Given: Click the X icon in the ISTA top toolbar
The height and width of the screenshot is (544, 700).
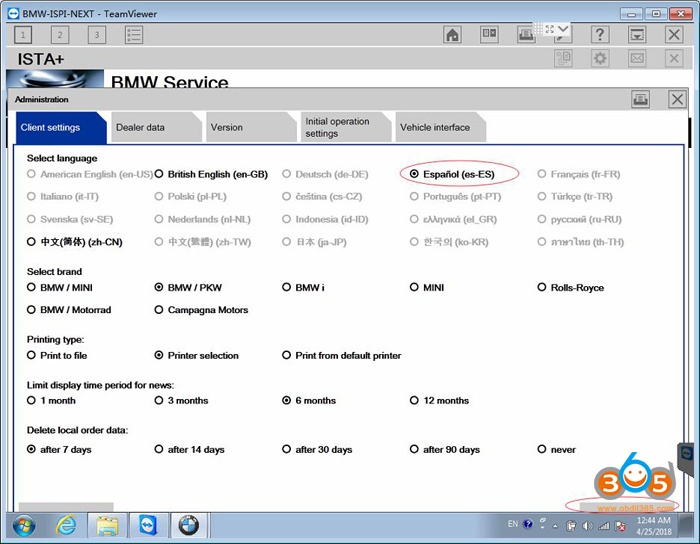Looking at the screenshot, I should pos(674,34).
